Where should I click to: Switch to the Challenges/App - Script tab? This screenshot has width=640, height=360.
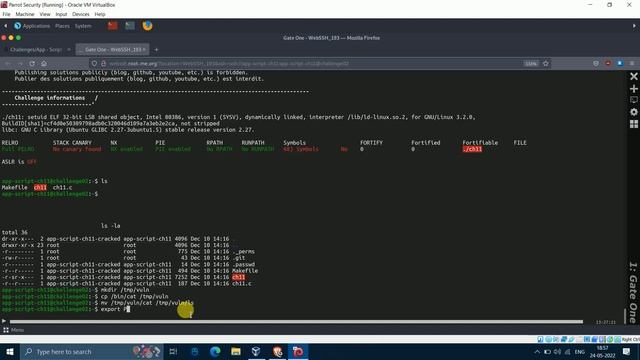(36, 49)
